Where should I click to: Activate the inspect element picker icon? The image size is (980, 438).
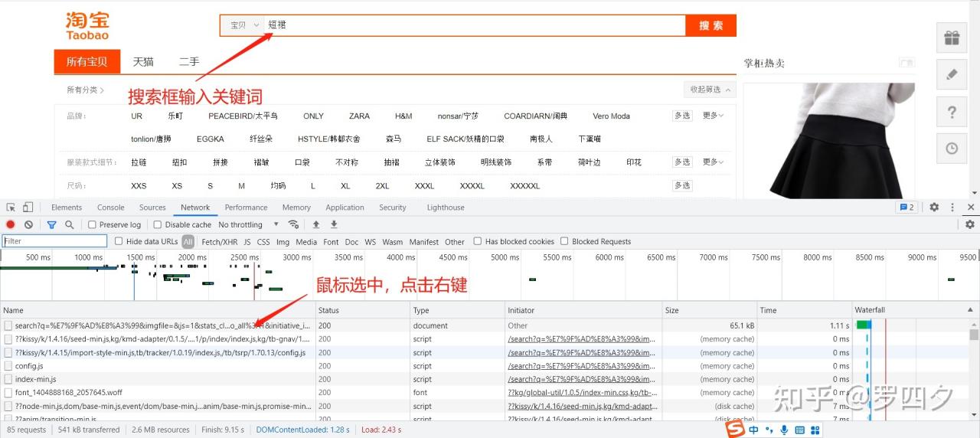coord(11,208)
